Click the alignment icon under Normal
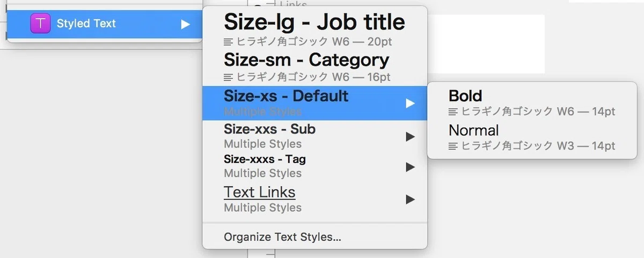 [453, 146]
